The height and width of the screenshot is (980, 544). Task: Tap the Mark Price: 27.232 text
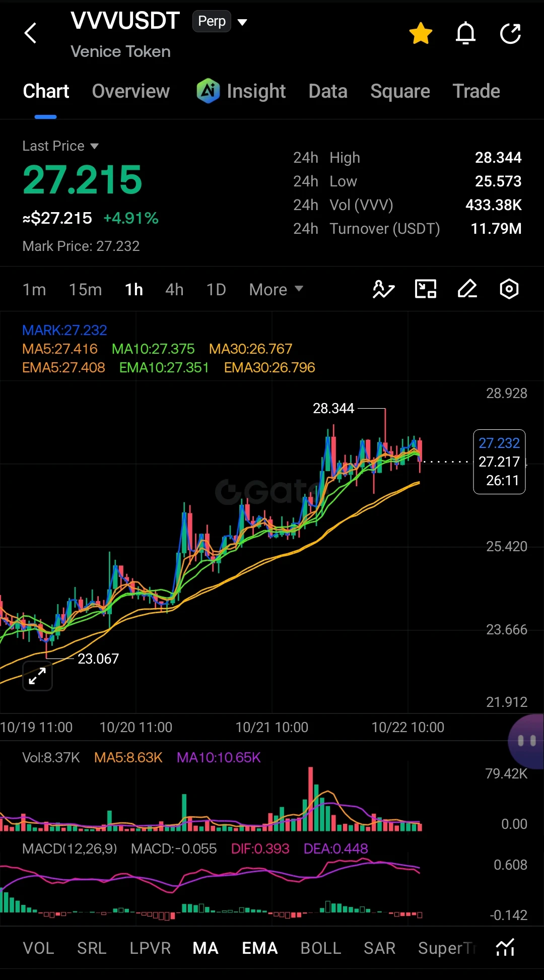click(81, 246)
